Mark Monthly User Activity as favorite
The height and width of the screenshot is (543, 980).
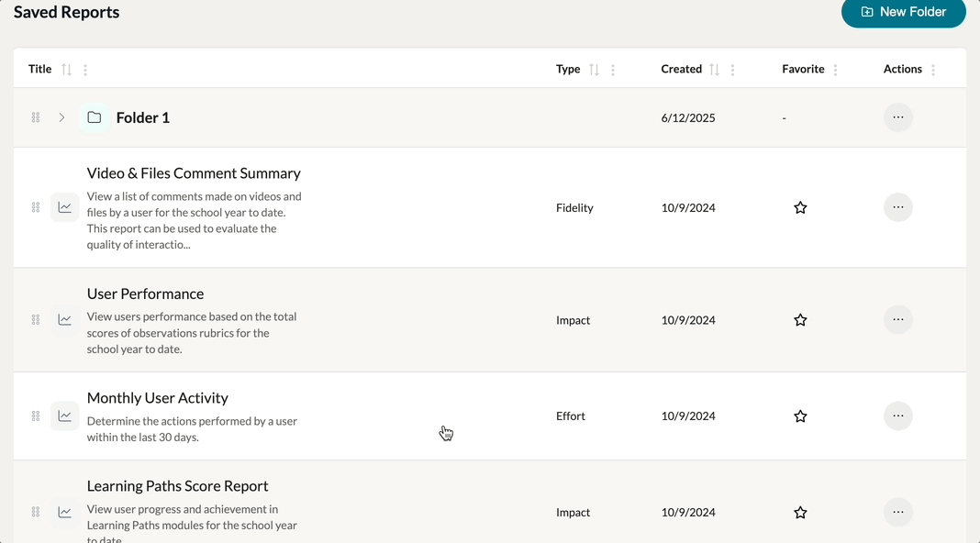(800, 416)
